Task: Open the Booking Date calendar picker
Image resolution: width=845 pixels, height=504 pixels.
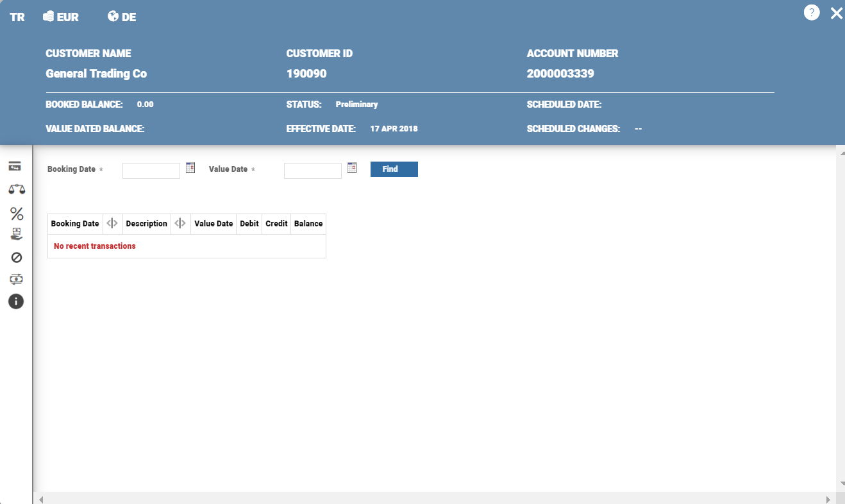Action: tap(190, 168)
